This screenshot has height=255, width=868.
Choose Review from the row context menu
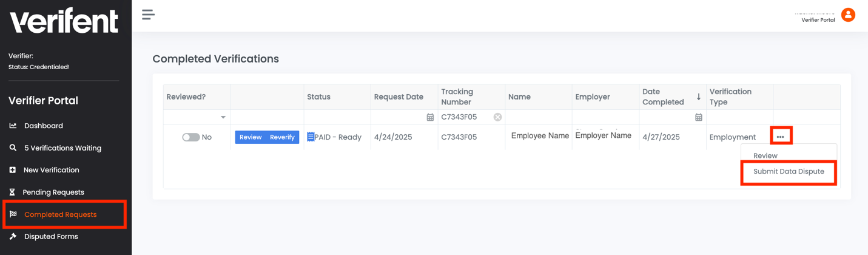coord(765,156)
